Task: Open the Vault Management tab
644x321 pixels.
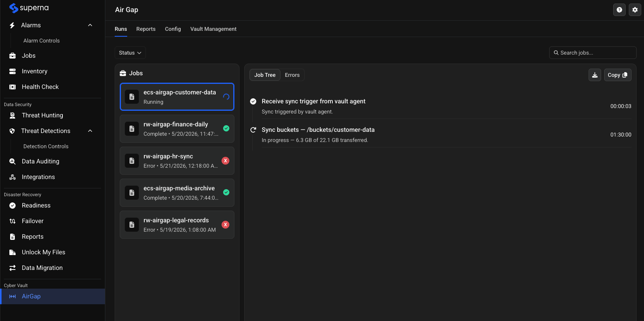Action: (213, 29)
